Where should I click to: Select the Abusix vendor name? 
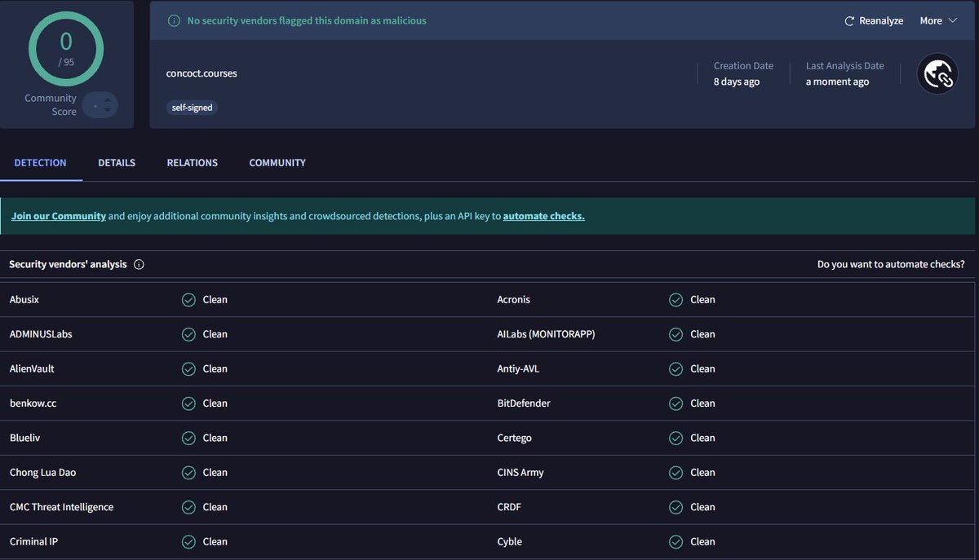click(24, 300)
